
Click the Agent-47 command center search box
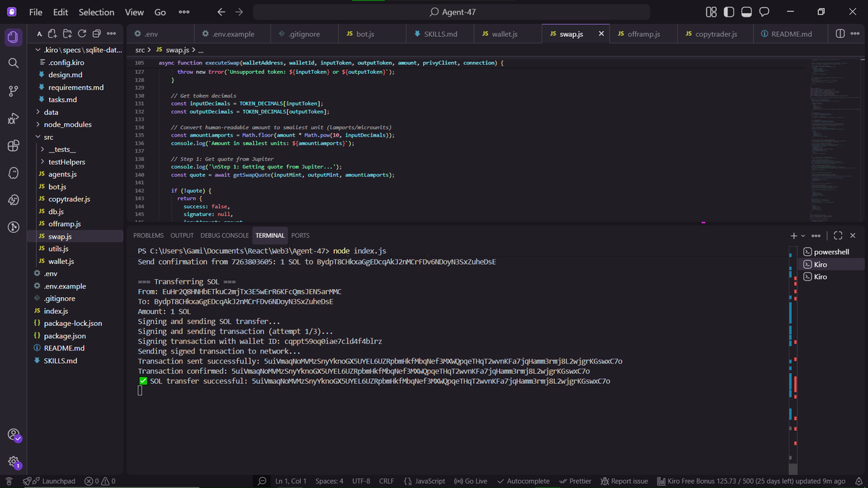tap(452, 12)
